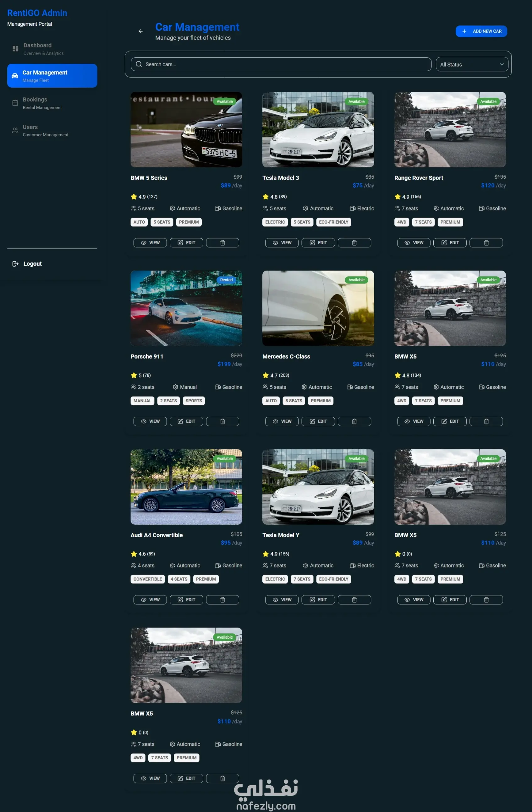This screenshot has width=532, height=812.
Task: View the Tesla Model Y details
Action: coord(282,600)
